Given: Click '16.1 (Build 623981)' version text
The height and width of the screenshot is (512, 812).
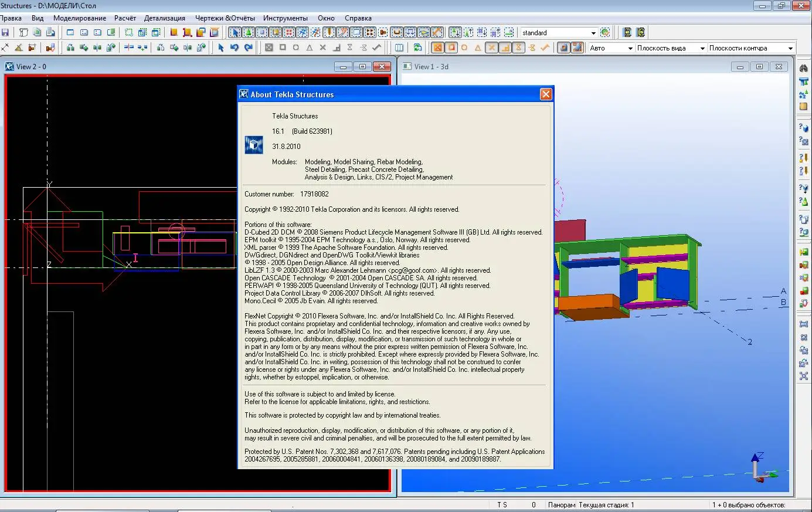Looking at the screenshot, I should coord(302,131).
